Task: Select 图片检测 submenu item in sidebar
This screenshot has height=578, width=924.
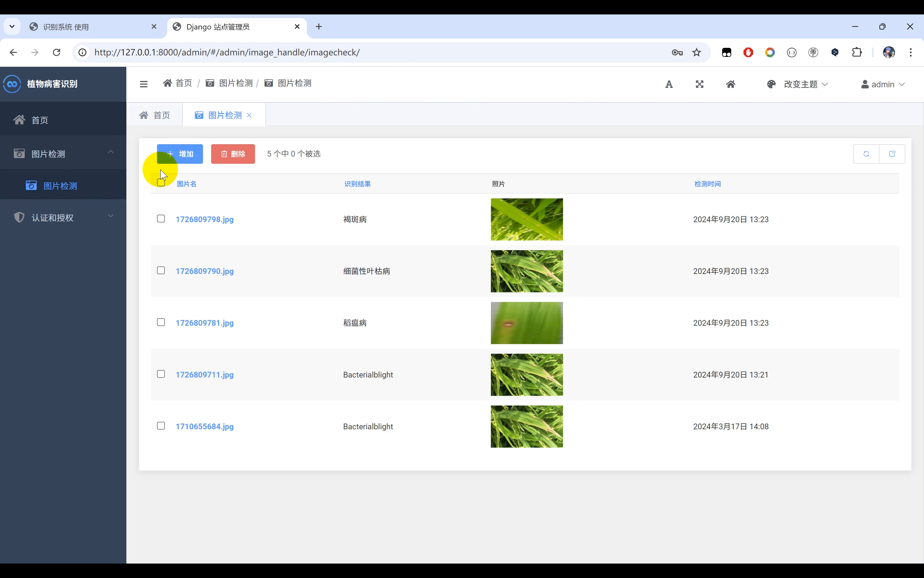Action: 63,186
